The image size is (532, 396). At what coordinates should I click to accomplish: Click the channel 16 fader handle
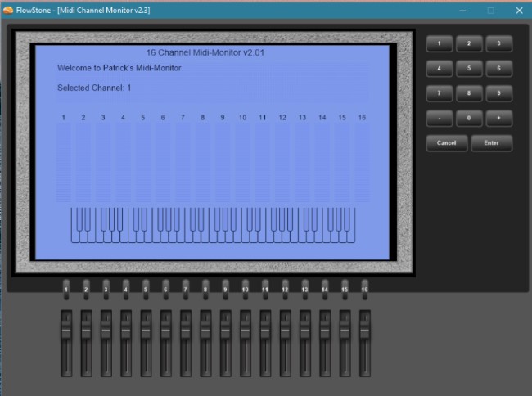pos(364,331)
